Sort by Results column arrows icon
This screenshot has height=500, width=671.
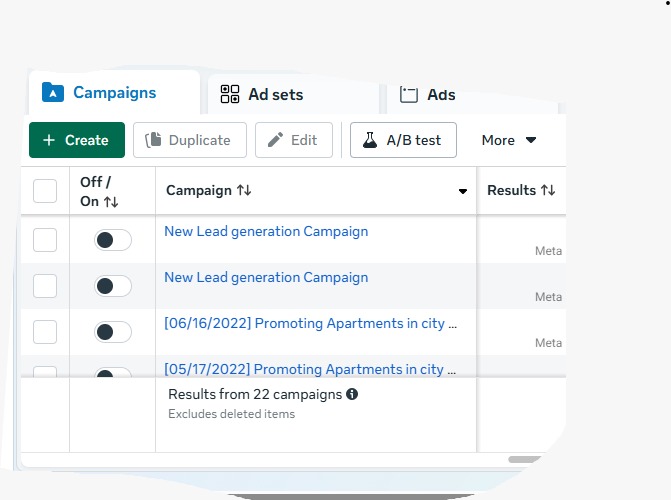(548, 190)
